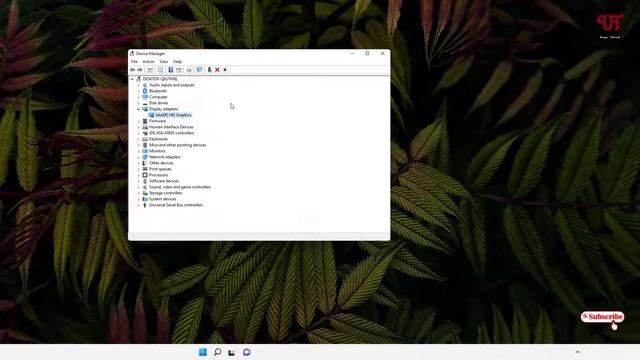Open the File menu
Screen dimensions: 640x360
coord(134,62)
